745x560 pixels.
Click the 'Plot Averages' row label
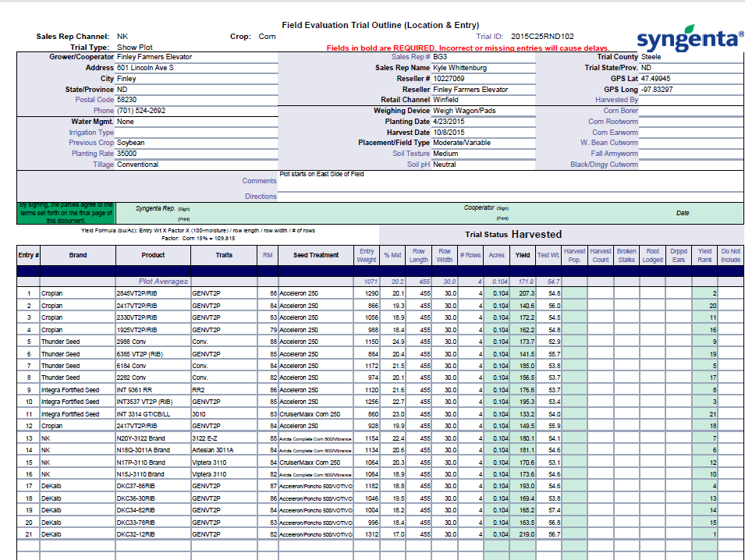tap(164, 282)
